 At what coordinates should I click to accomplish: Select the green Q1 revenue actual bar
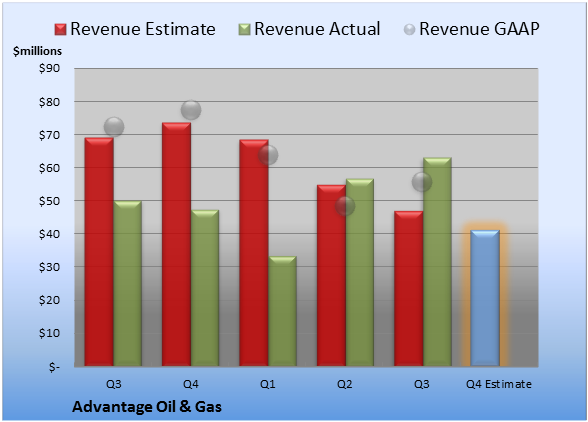[x=282, y=311]
